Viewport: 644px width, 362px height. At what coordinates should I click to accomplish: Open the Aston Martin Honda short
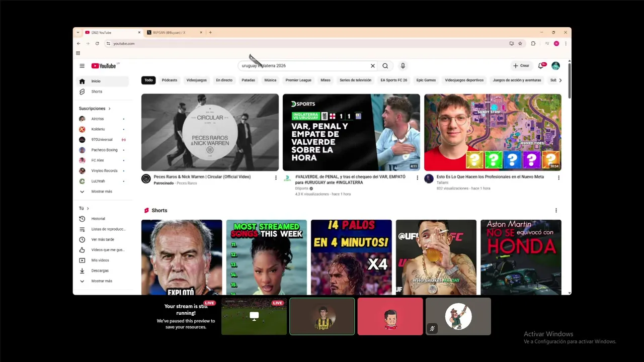[x=521, y=257]
